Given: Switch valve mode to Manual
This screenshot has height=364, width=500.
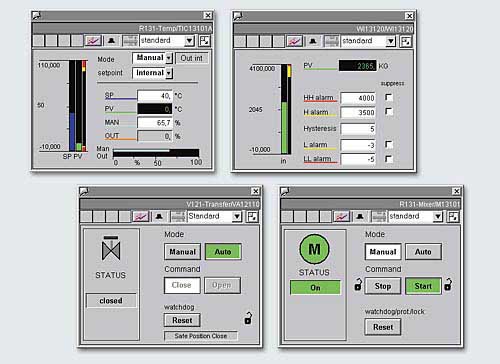Looking at the screenshot, I should point(182,252).
